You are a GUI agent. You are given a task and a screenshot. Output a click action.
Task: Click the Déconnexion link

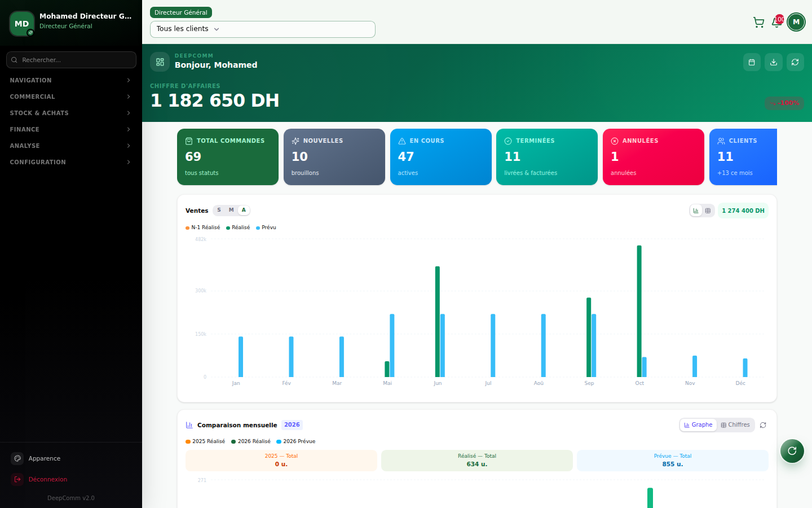coord(71,479)
